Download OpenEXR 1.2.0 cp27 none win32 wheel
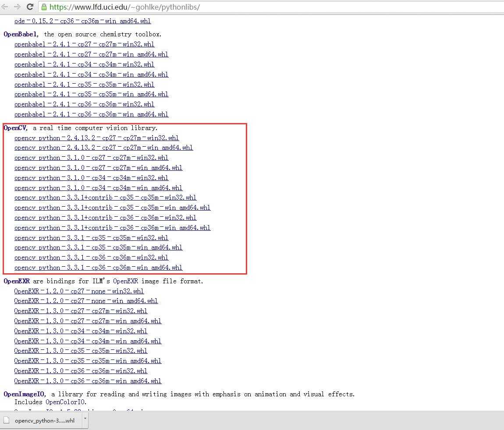This screenshot has width=504, height=430. pyautogui.click(x=79, y=291)
